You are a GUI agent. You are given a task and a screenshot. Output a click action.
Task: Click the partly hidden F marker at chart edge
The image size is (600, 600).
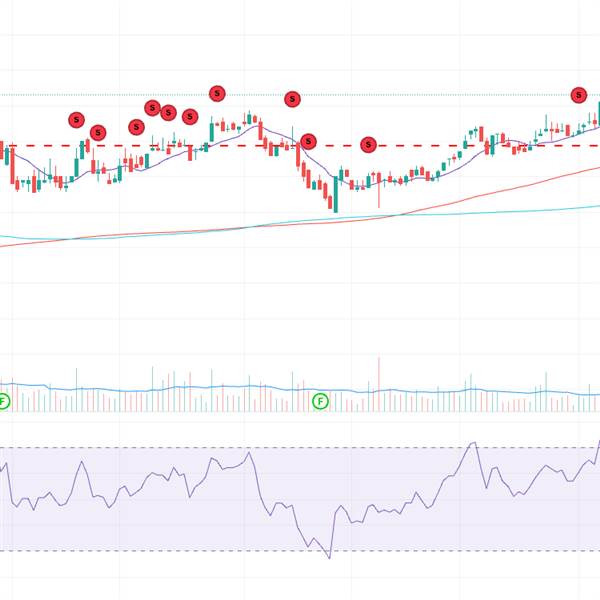pos(3,401)
